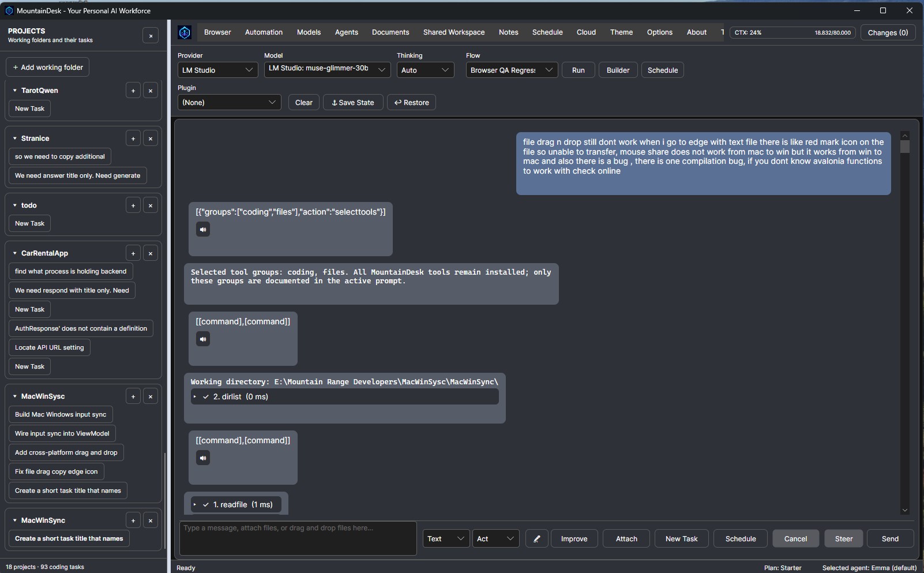Add task to MacWinSysc with plus
Image resolution: width=924 pixels, height=573 pixels.
[x=133, y=396]
